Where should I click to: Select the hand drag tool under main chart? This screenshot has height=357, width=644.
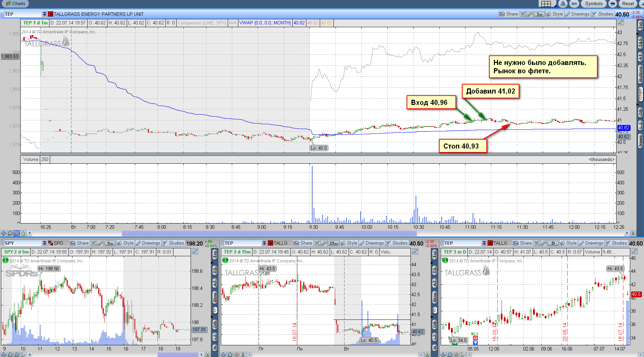coord(23,233)
